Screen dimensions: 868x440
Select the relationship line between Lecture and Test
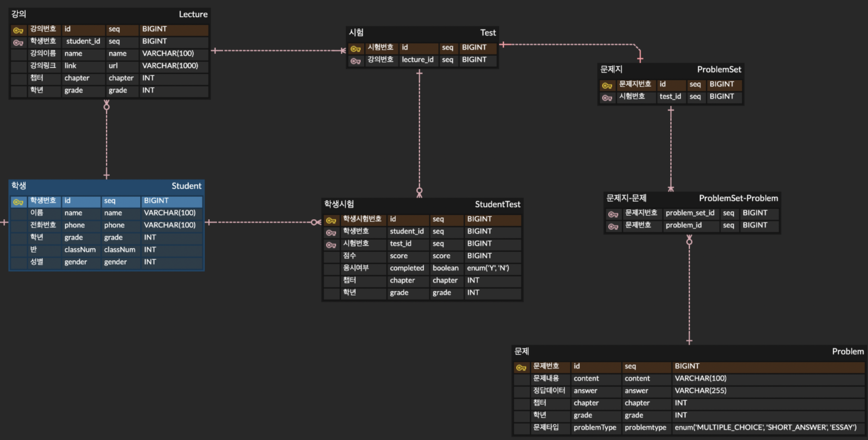tap(278, 50)
